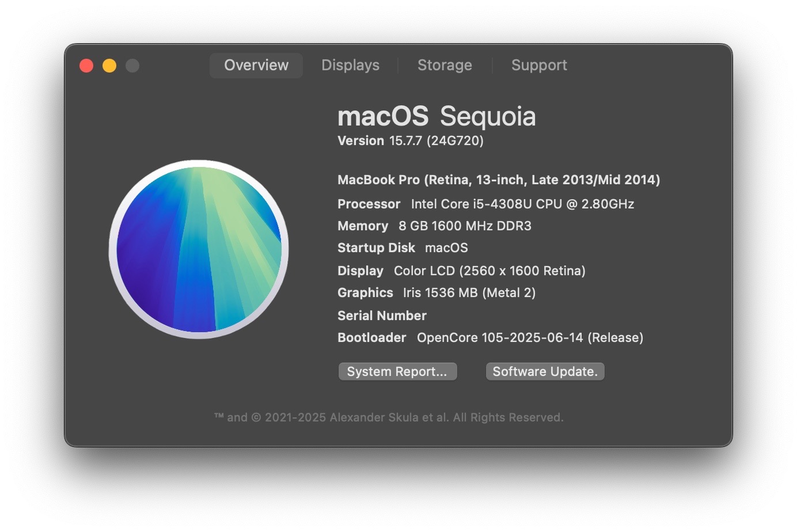
Task: Click the Startup Disk macOS value
Action: click(x=446, y=248)
